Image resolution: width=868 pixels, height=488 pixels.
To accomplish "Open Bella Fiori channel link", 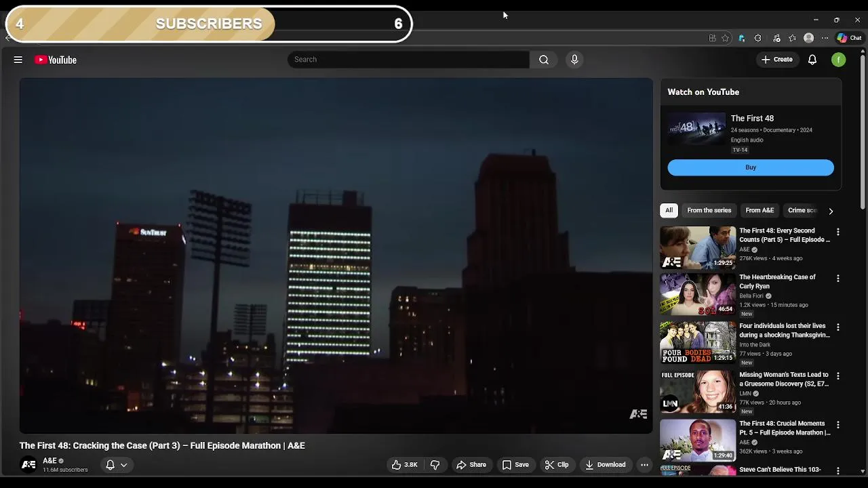I will pos(751,296).
